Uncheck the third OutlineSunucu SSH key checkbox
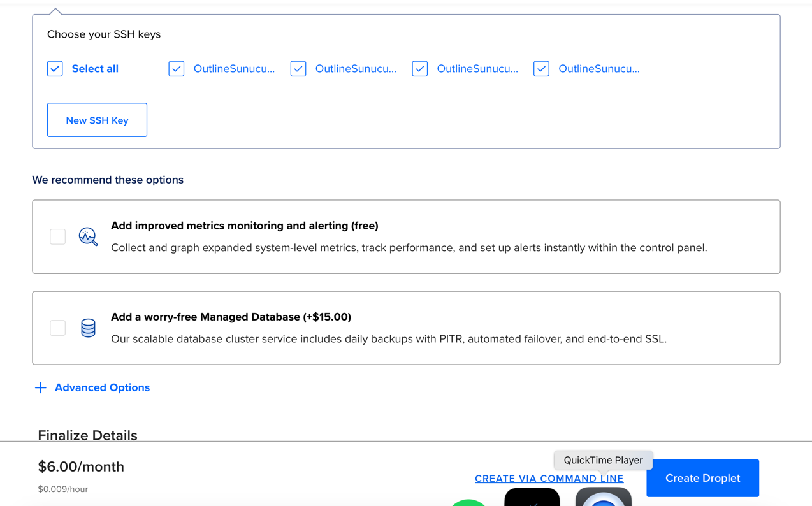 click(419, 69)
